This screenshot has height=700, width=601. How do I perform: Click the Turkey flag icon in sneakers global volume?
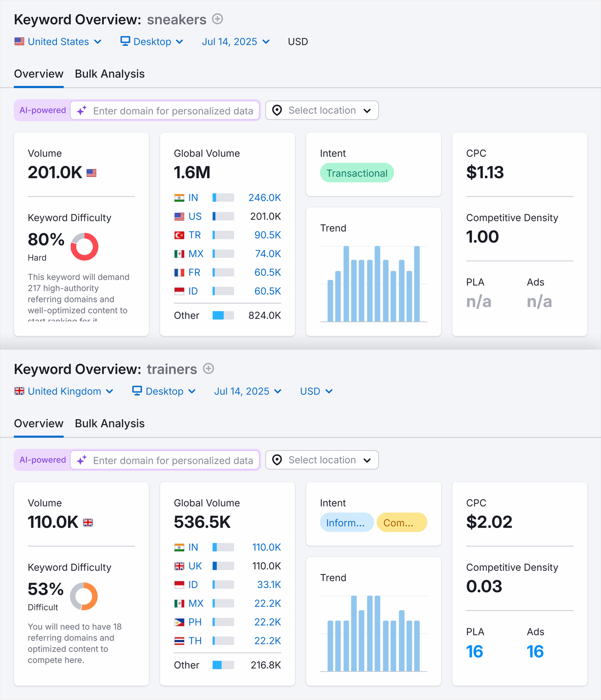tap(179, 235)
